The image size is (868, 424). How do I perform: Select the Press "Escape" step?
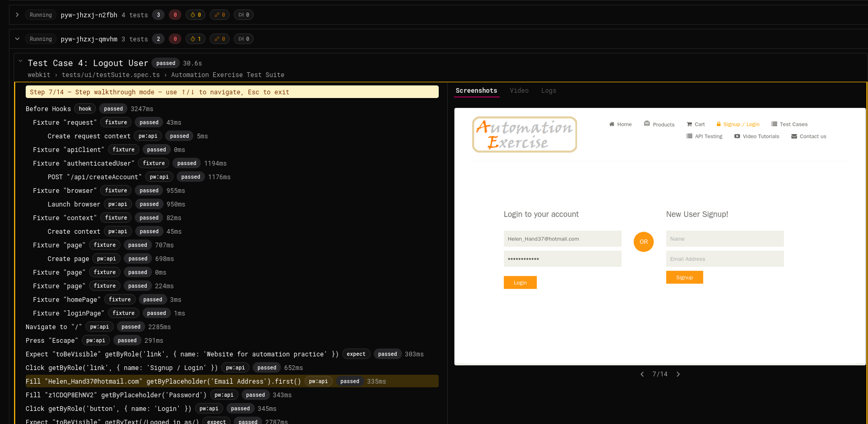pos(232,340)
